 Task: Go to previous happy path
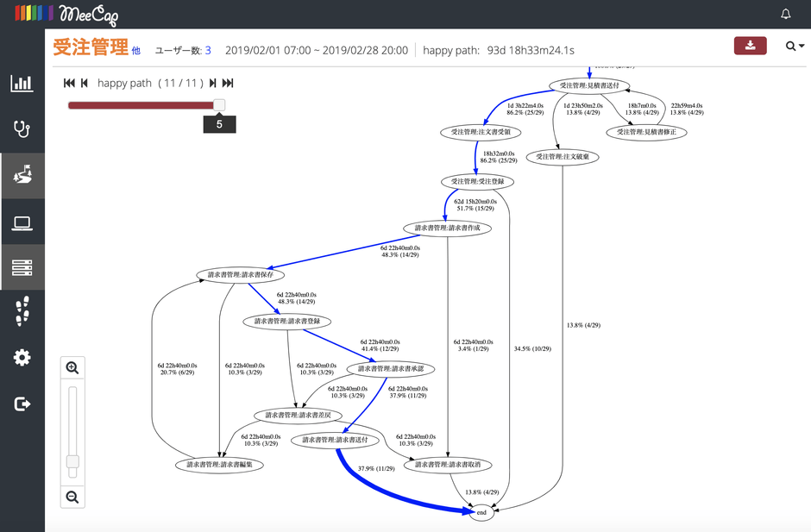click(x=85, y=84)
